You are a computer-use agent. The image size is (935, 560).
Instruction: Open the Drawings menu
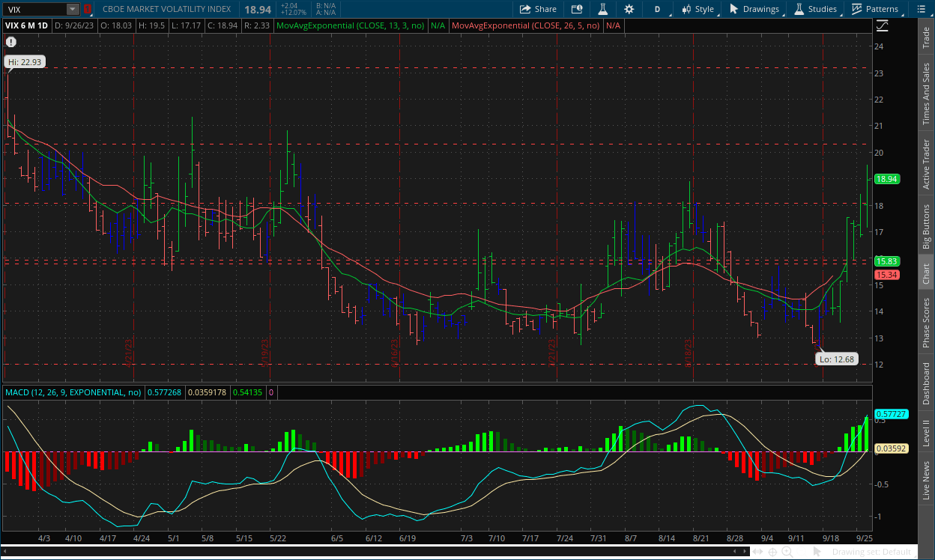754,9
